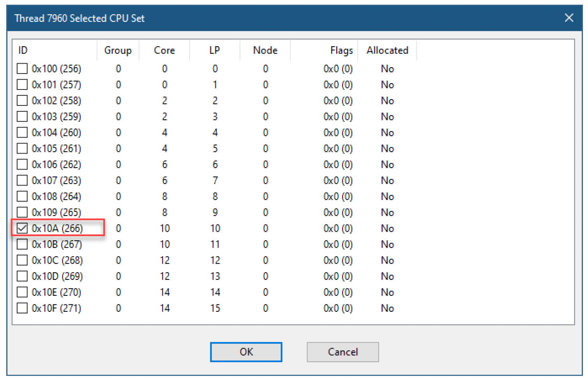Select the row text 0x10F (271)
The image size is (588, 379).
tap(56, 308)
